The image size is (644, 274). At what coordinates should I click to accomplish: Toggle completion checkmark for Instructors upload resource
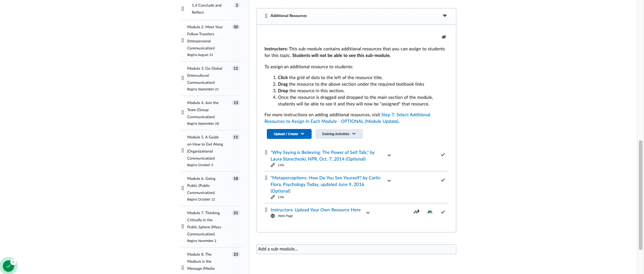click(443, 212)
